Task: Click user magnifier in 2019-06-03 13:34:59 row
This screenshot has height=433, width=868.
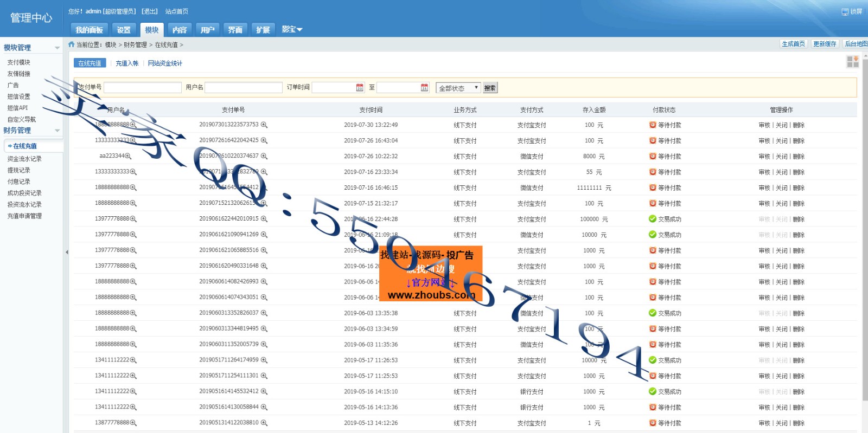Action: coord(133,329)
